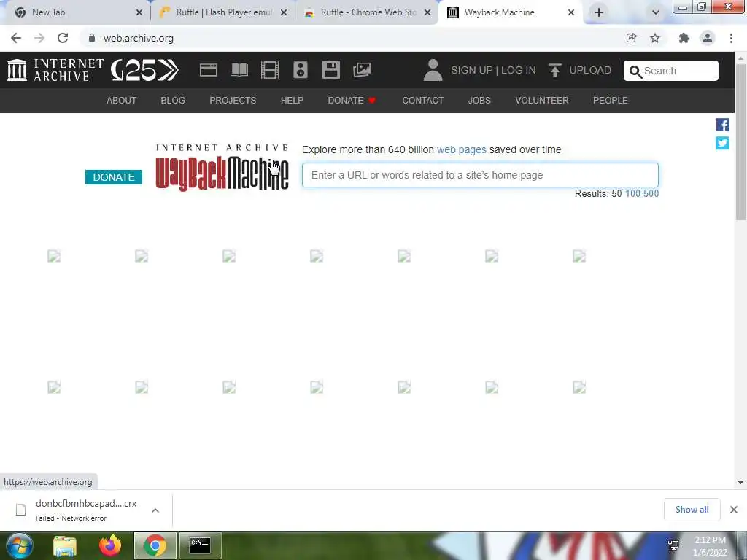747x560 pixels.
Task: Open the Windows Start button
Action: [19, 545]
